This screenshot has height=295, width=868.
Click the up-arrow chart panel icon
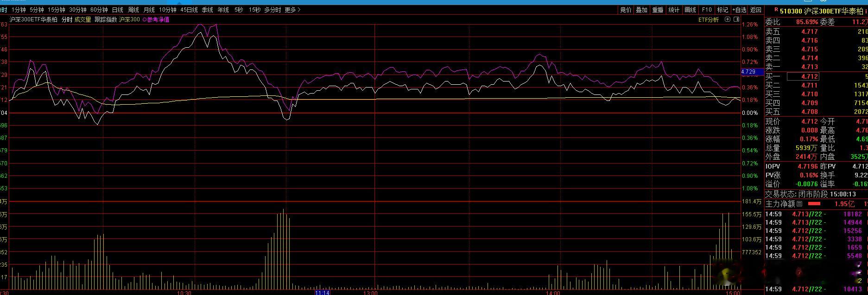pos(728,19)
